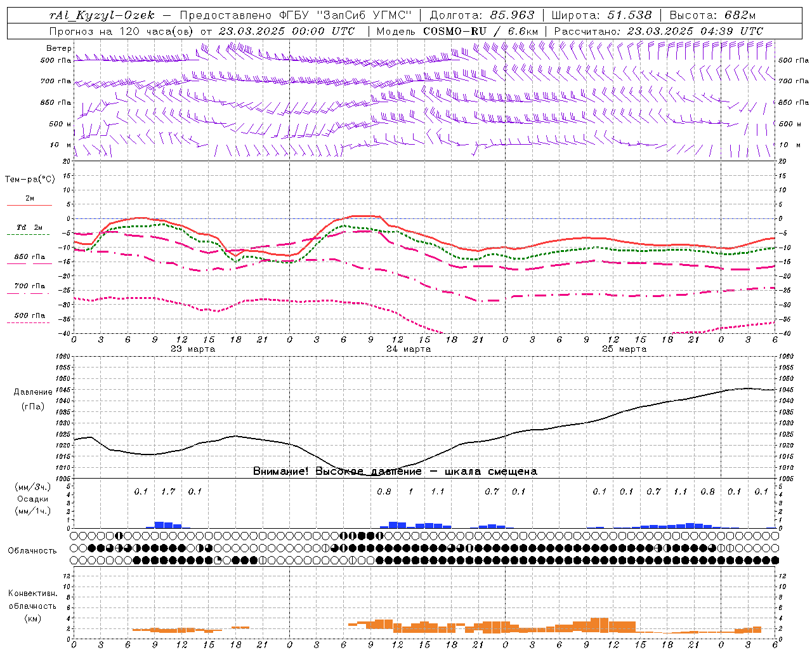Click the Широта: 51.538 value
This screenshot has height=650, width=812.
click(x=601, y=15)
